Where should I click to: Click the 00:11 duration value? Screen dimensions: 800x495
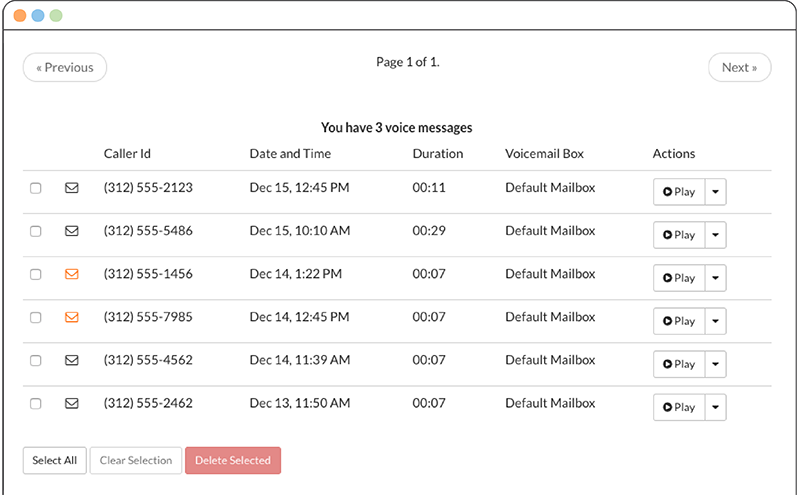[429, 188]
